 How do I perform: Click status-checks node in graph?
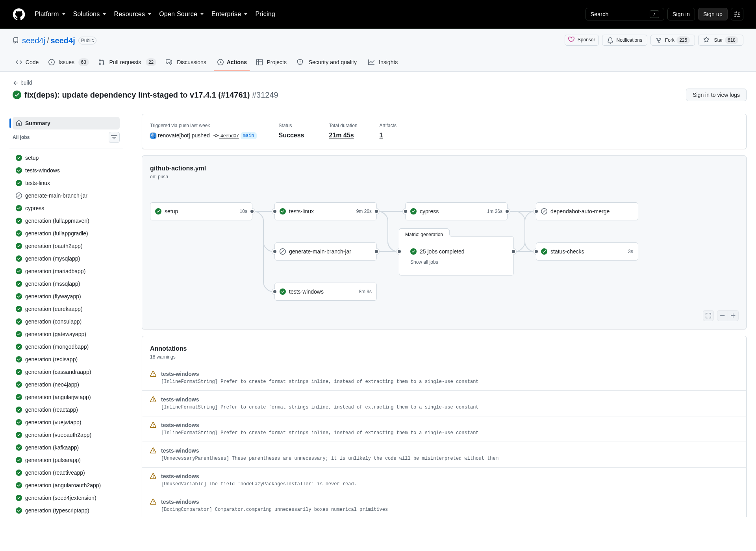(x=587, y=251)
